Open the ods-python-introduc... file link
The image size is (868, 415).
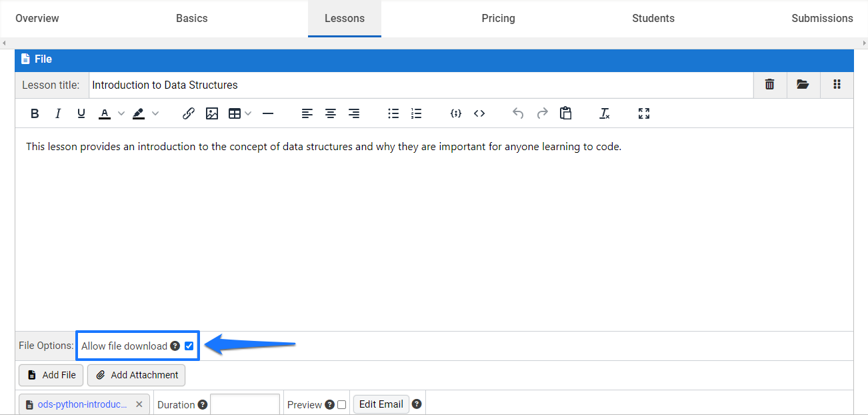coord(82,404)
